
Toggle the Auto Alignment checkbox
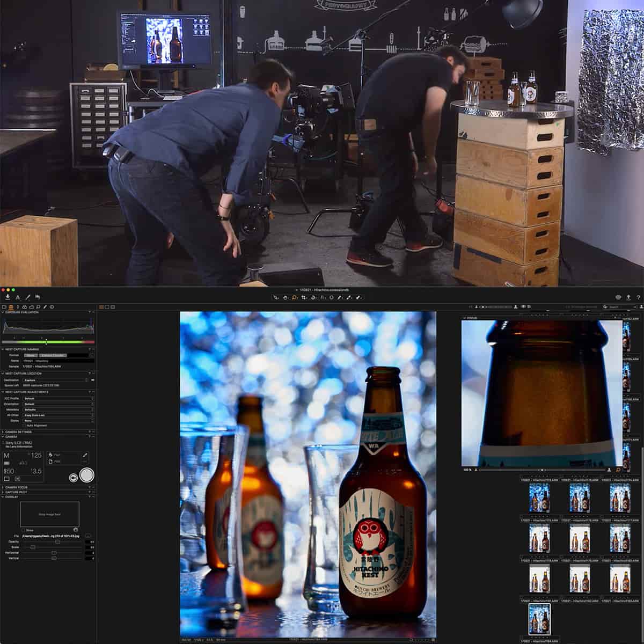click(x=24, y=425)
